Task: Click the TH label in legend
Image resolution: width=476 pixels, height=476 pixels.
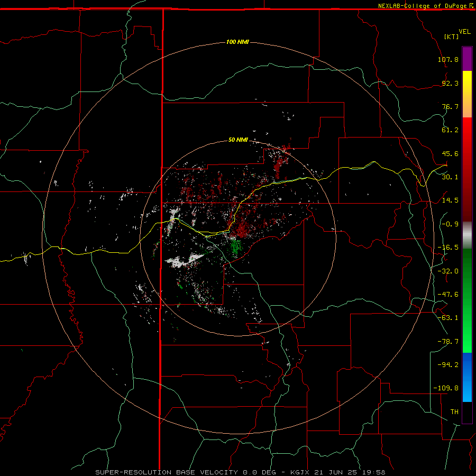Action: (454, 412)
